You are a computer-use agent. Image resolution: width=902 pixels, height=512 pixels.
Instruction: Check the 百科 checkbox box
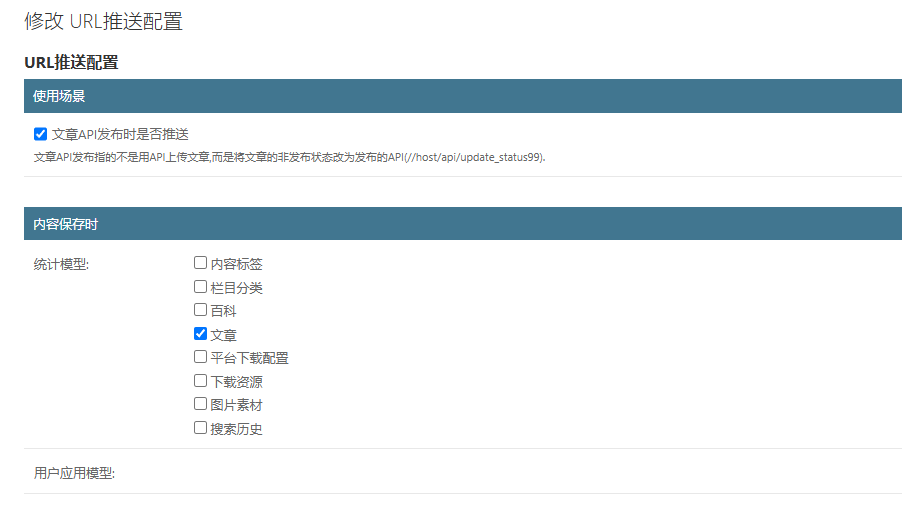coord(201,310)
